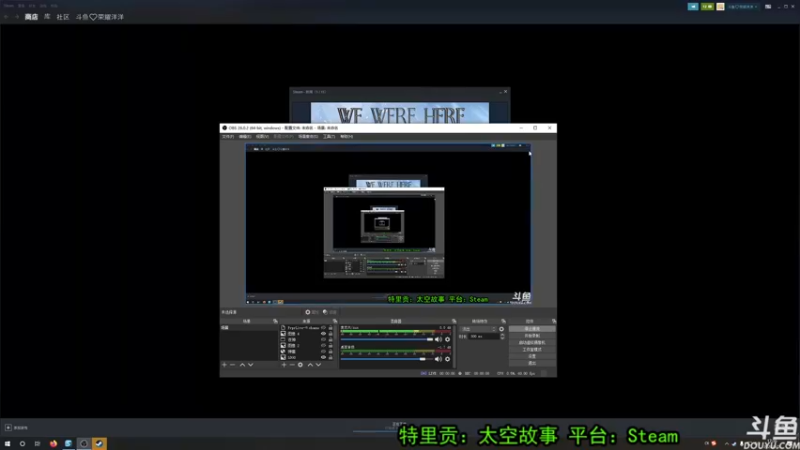This screenshot has height=450, width=800.
Task: Open Windows Start menu
Action: click(7, 443)
